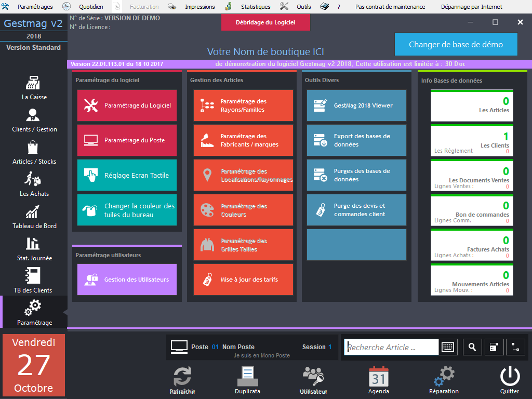
Task: Click Pas contrat de maintenance menu
Action: pyautogui.click(x=390, y=7)
